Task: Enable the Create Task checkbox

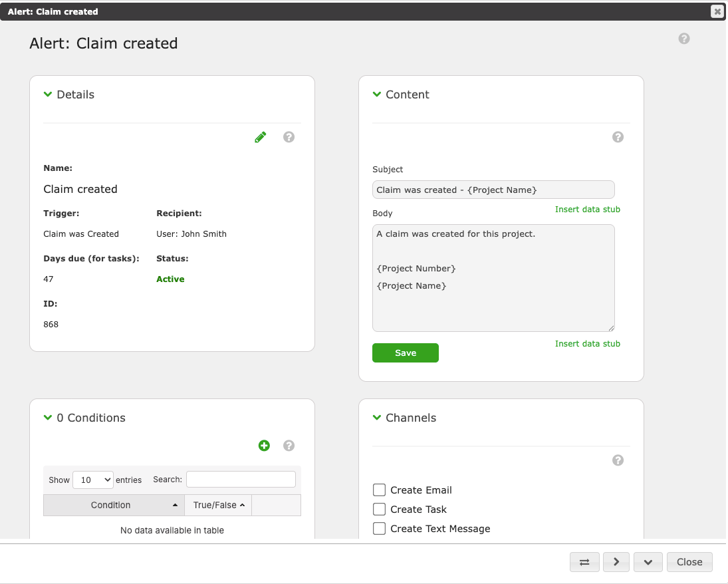Action: (380, 510)
